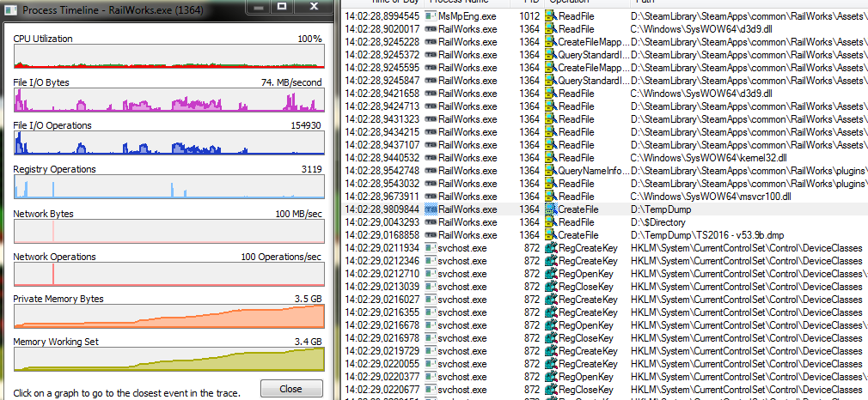868x400 pixels.
Task: Click ReadFile icon in row 14:02:28,9431323
Action: click(550, 119)
